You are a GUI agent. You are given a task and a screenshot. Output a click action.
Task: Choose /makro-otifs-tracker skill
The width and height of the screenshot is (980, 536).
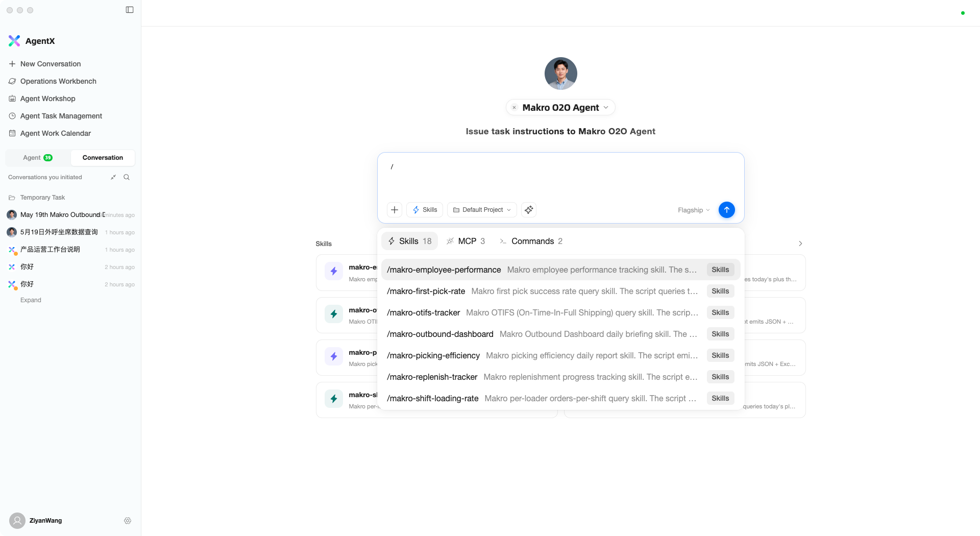tap(560, 312)
